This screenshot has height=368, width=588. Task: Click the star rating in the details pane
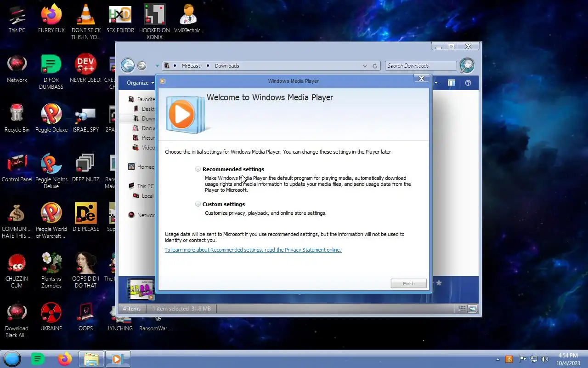(x=439, y=283)
